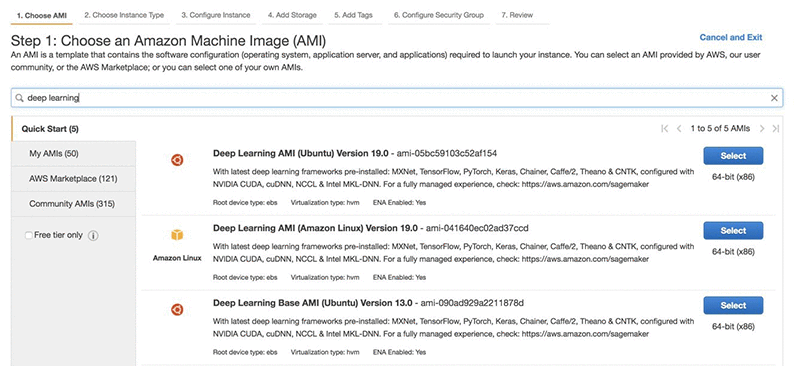Click the Step 1: Choose an Amazon Machine Image heading
Viewport: 800px width, 366px height.
168,40
